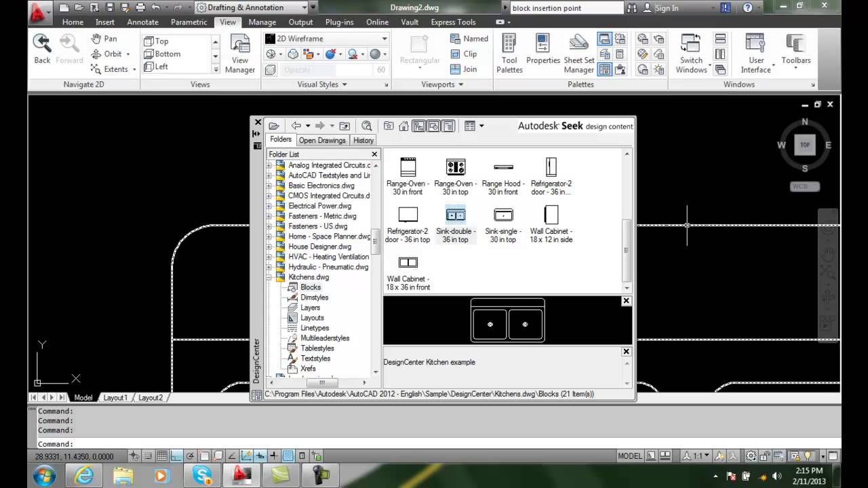The width and height of the screenshot is (868, 488).
Task: Expand the Home - Space Planner.dwg node
Action: click(269, 237)
